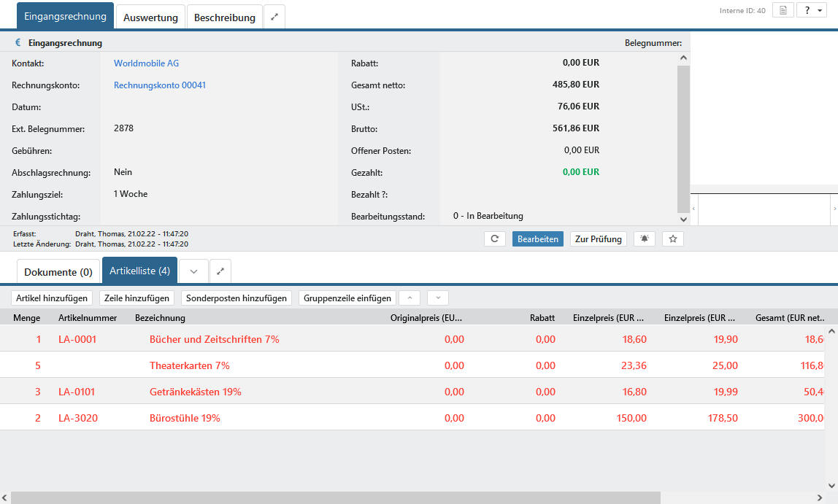Open the Rechnungskonto 00041 link

tap(159, 85)
